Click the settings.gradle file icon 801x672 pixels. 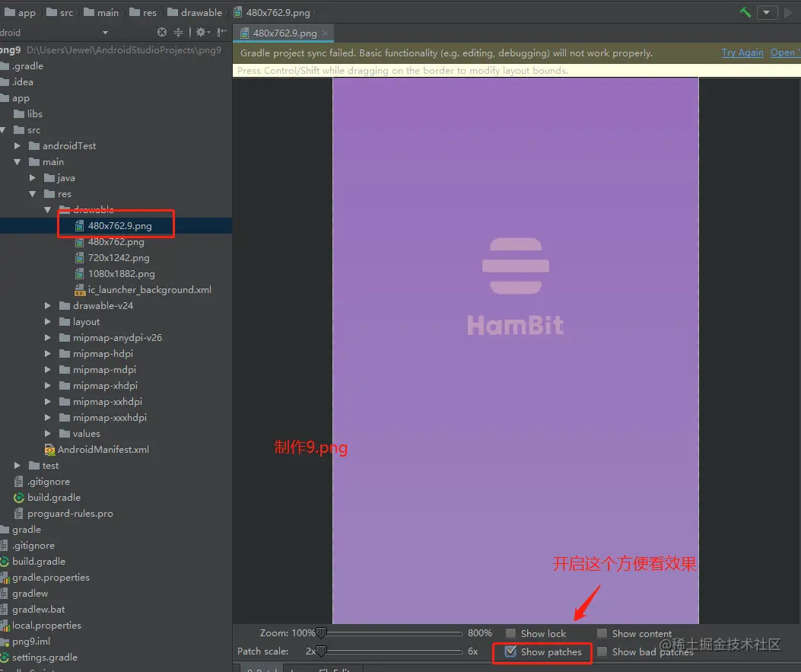pyautogui.click(x=5, y=658)
